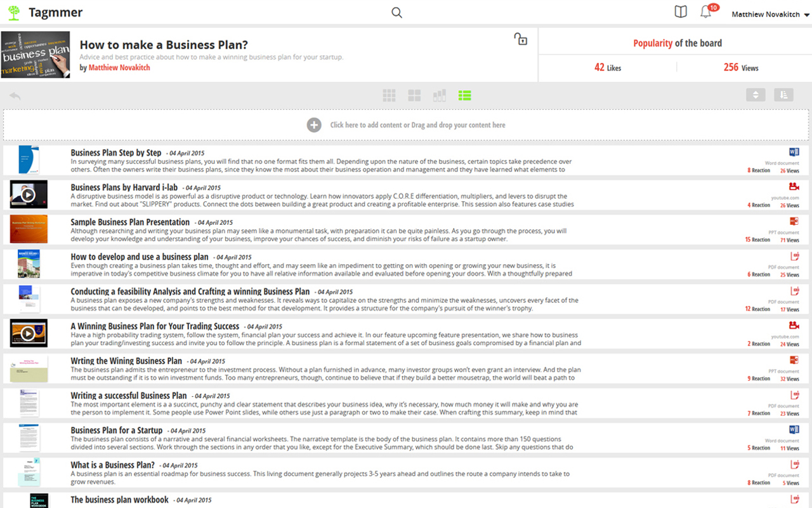The width and height of the screenshot is (812, 508).
Task: Open What is a Business Plan? title
Action: click(113, 465)
